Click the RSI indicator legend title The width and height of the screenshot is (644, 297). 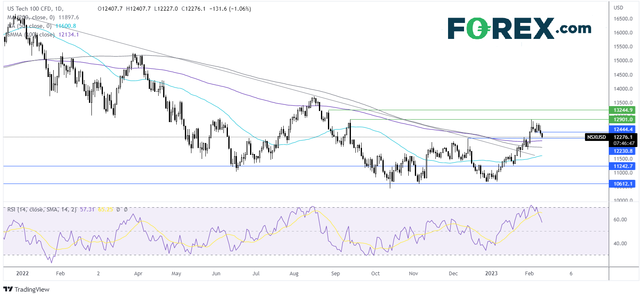pos(42,209)
